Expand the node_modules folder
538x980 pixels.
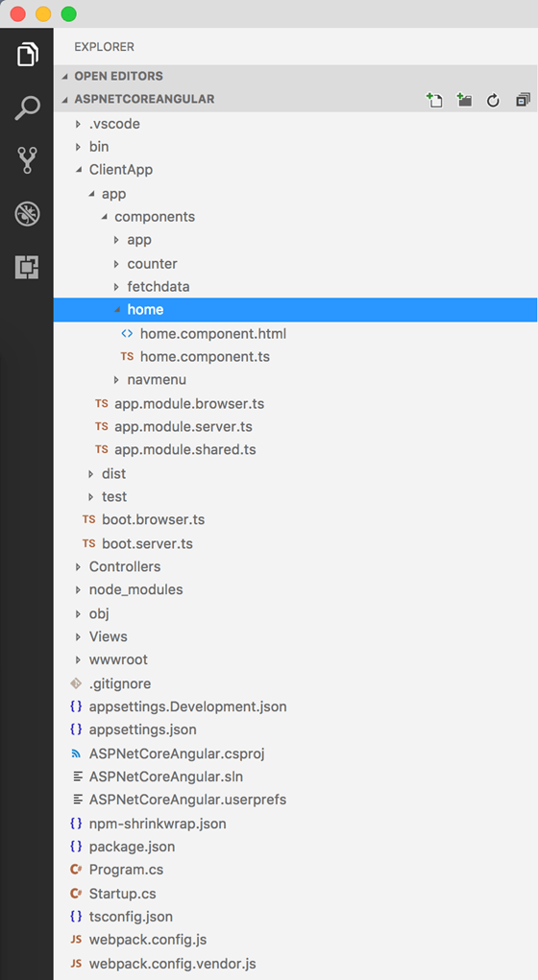[295, 589]
